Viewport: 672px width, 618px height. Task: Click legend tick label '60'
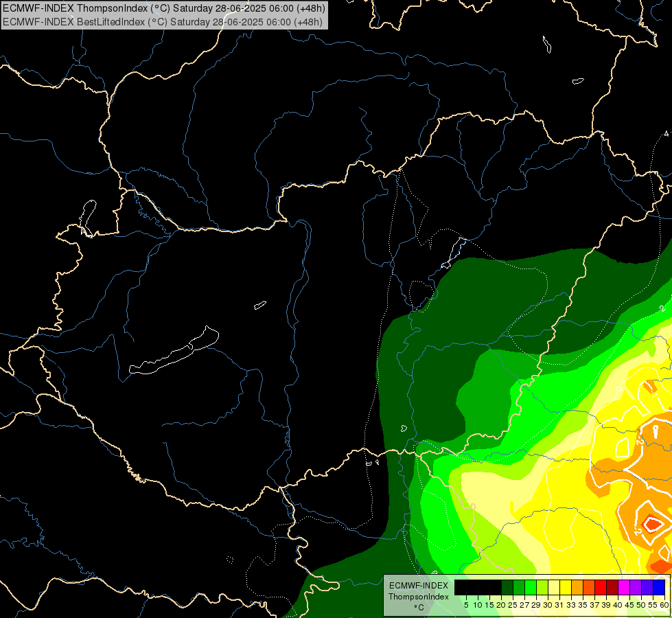click(664, 605)
